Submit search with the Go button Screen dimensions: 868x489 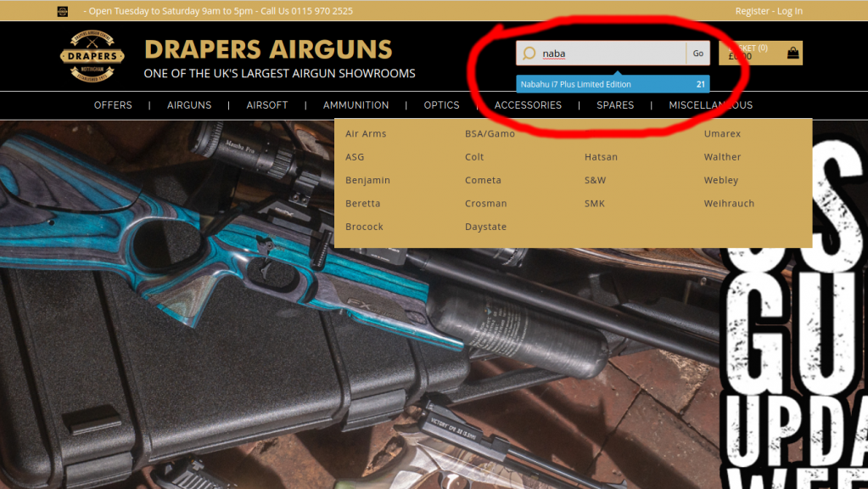pyautogui.click(x=698, y=53)
